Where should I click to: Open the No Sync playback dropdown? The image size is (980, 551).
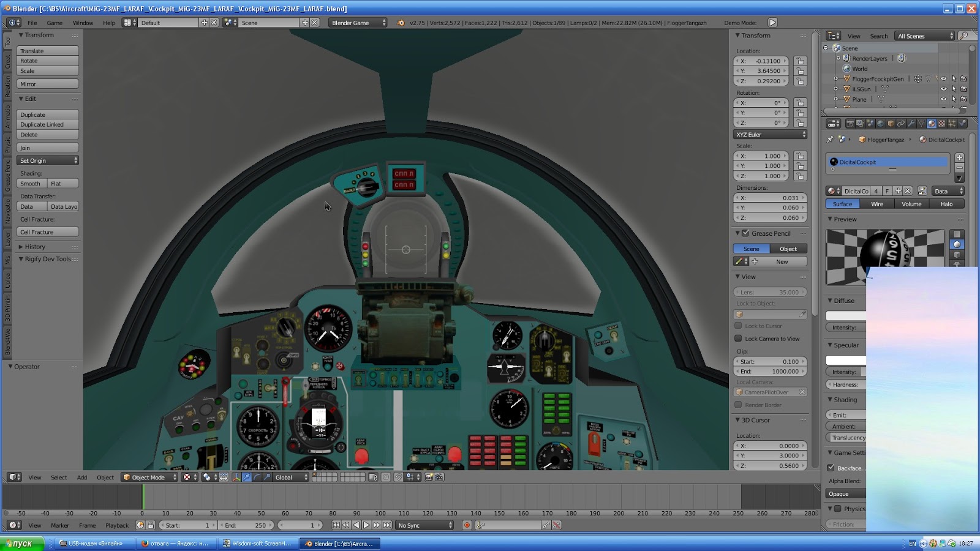(x=424, y=525)
